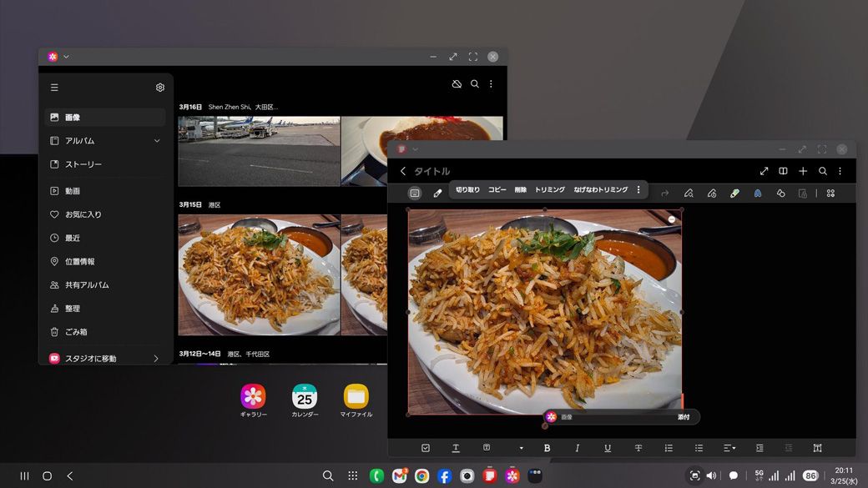Select the blue highlighter pen tool
The height and width of the screenshot is (488, 868).
(x=758, y=194)
